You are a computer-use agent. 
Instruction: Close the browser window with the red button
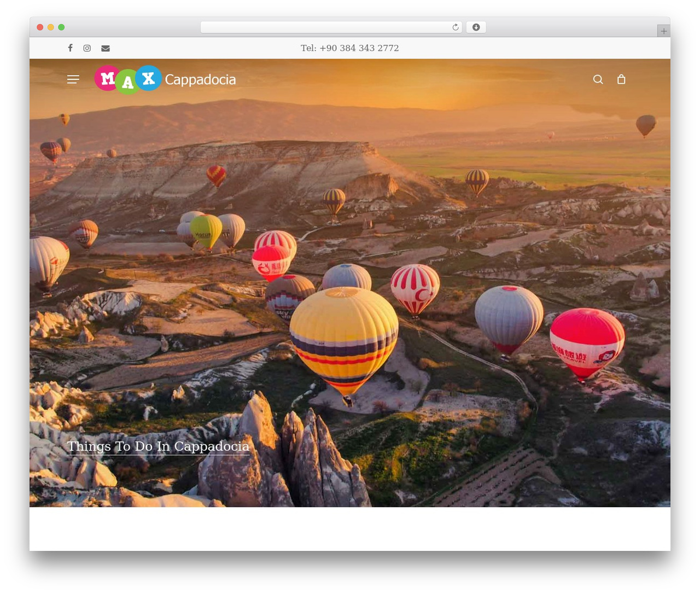coord(40,27)
